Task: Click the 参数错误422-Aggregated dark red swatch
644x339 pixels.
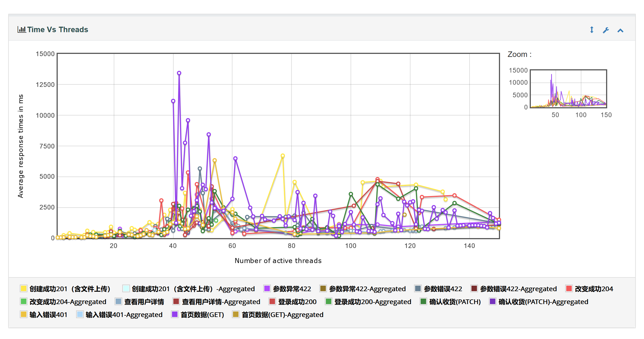Action: click(x=474, y=289)
